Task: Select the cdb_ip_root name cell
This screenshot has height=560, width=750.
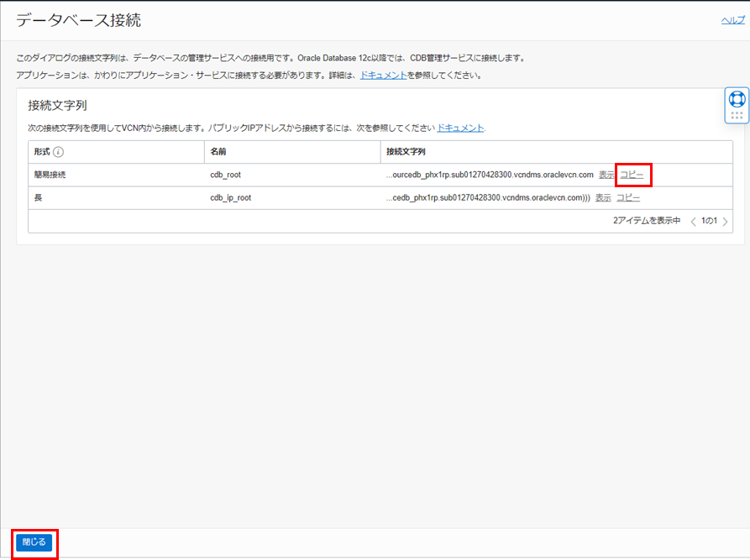Action: pos(230,197)
